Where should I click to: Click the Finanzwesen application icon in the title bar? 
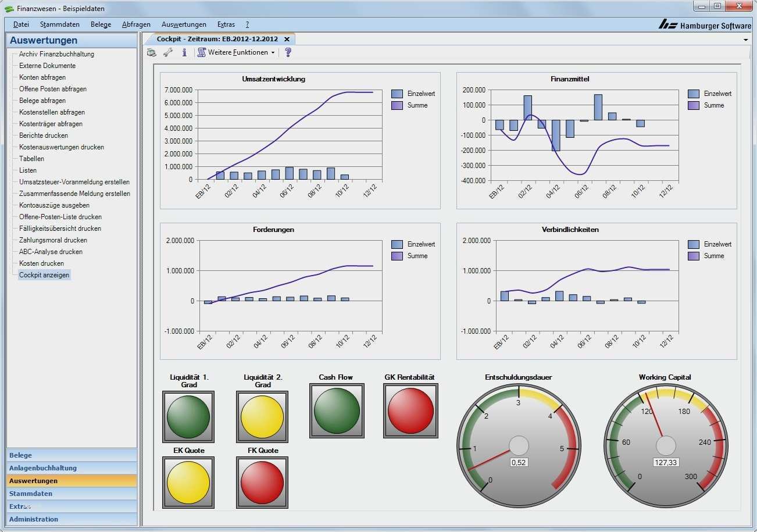(x=9, y=9)
